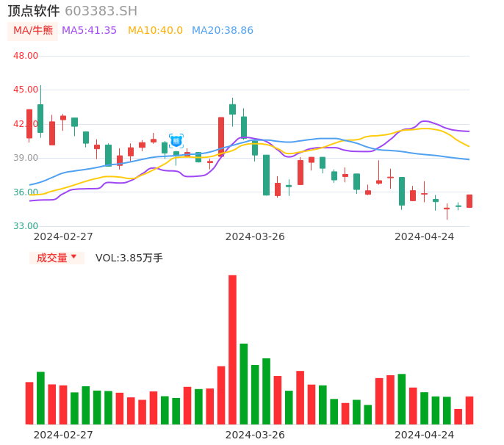Click the stock code 603383.SH
This screenshot has height=445, width=504.
tap(101, 11)
